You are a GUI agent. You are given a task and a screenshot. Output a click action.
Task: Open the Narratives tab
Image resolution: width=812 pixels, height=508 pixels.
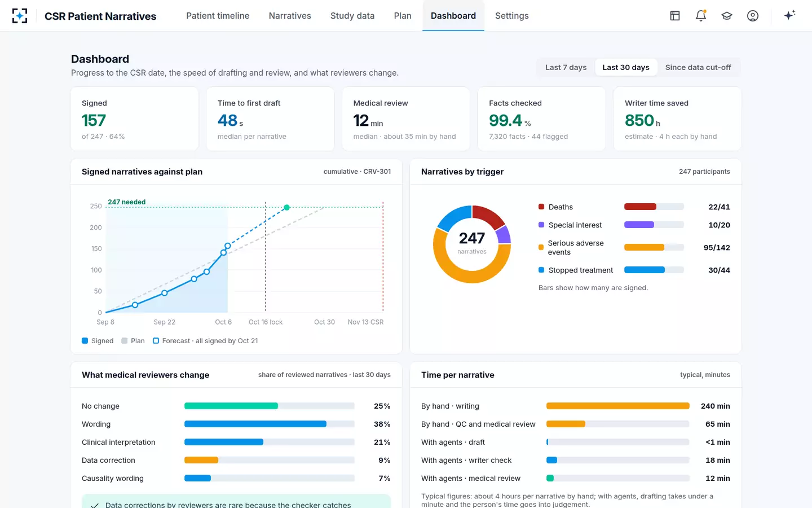pos(290,16)
